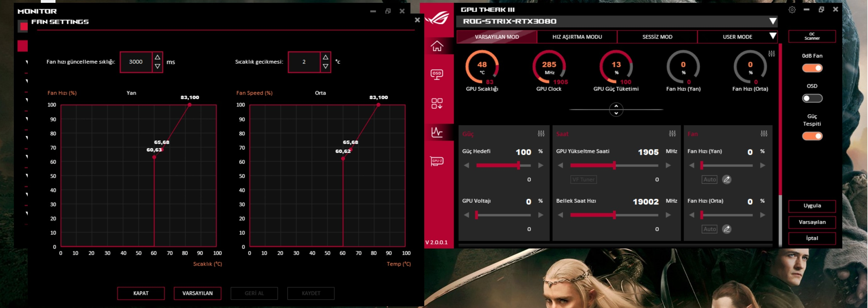Viewport: 868px width, 308px height.
Task: Toggle Auto for Fan Hızı (Yan)
Action: 709,180
